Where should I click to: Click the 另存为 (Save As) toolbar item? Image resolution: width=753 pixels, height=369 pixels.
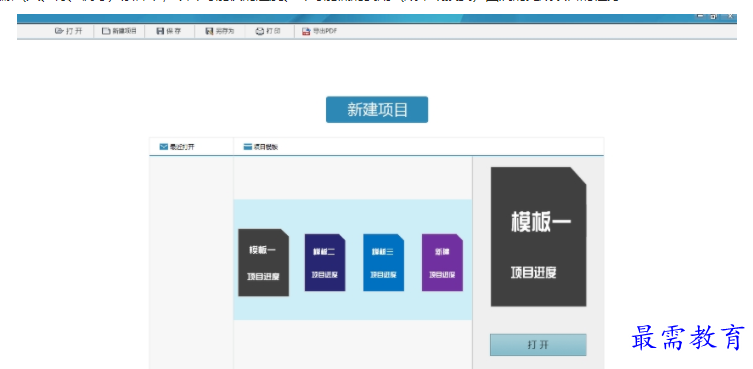[219, 31]
